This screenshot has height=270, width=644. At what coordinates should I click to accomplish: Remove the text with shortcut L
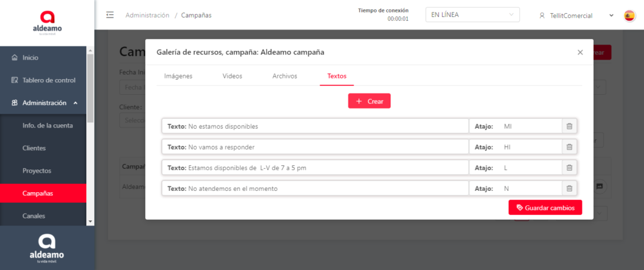click(x=569, y=168)
